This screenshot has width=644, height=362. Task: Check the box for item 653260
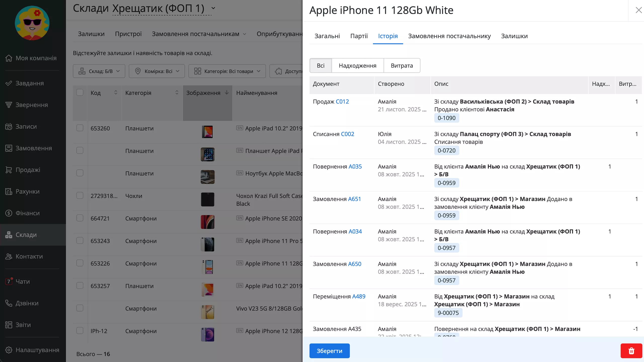[80, 128]
